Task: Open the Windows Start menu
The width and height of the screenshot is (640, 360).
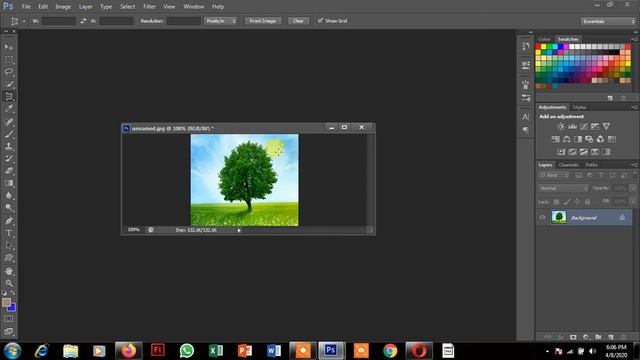Action: 12,351
